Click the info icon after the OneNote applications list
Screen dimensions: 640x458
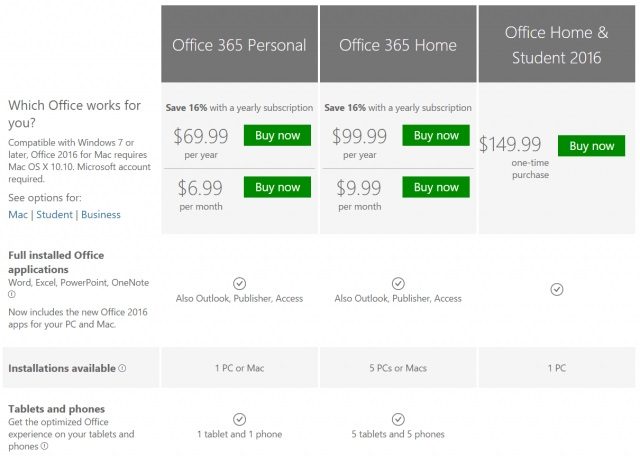(12, 295)
